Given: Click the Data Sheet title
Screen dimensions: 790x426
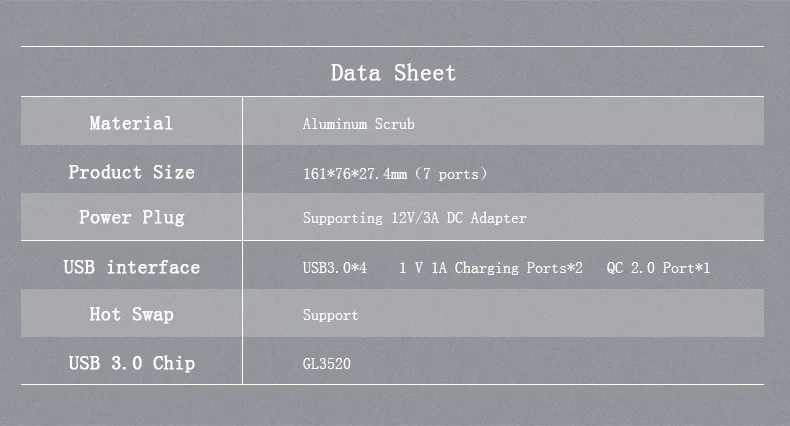Looking at the screenshot, I should (x=393, y=73).
